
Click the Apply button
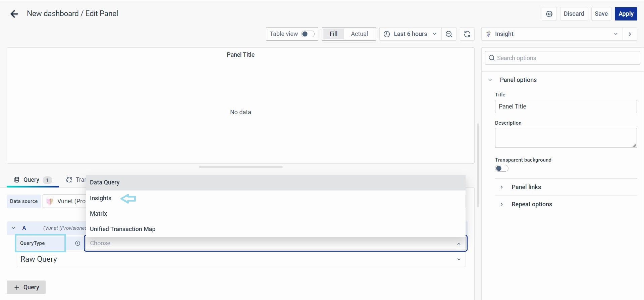click(x=626, y=14)
